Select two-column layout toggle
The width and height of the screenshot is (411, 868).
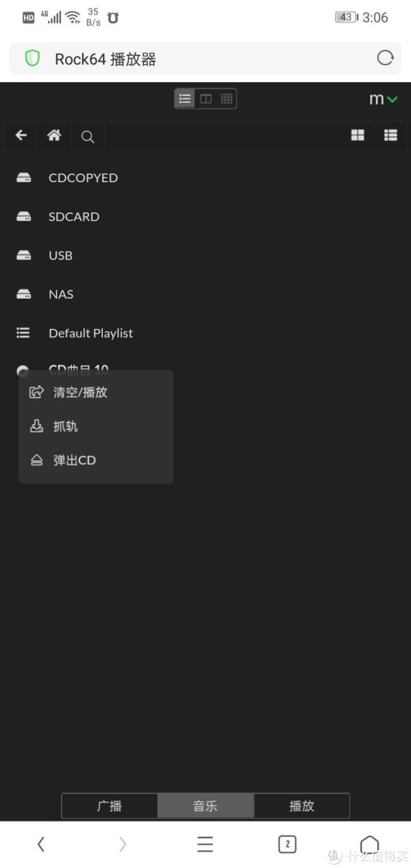click(x=206, y=99)
